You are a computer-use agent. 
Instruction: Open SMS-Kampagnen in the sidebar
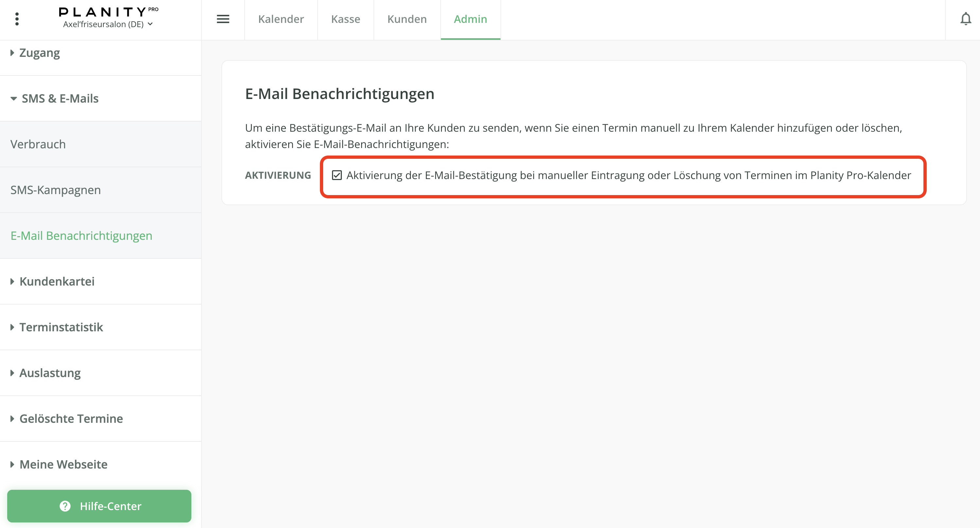pyautogui.click(x=56, y=190)
